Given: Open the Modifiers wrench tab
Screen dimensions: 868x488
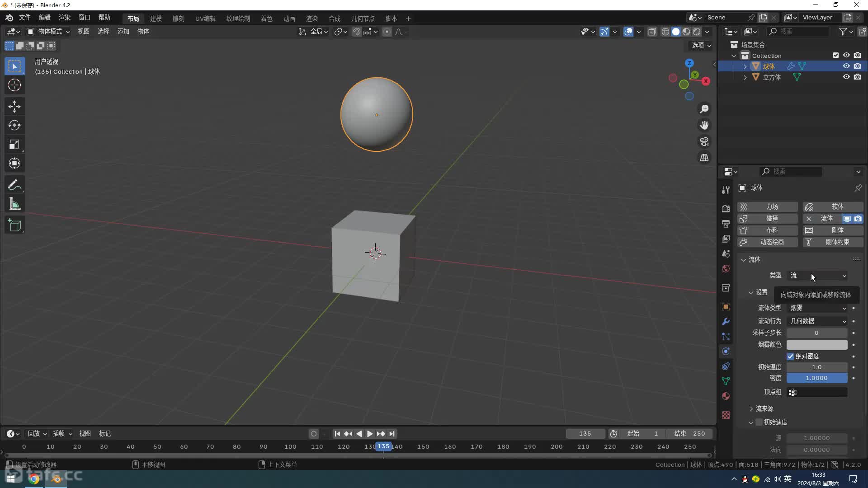Looking at the screenshot, I should (726, 322).
